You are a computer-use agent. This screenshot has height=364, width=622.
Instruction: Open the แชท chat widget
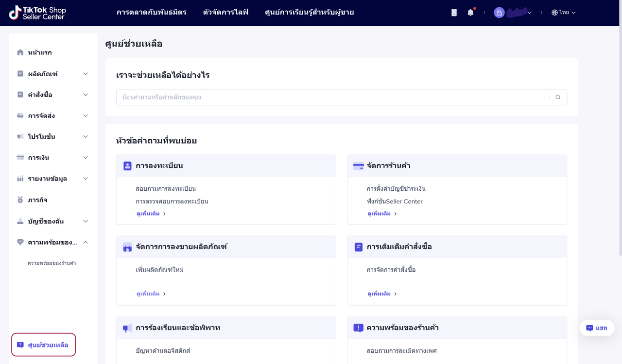pos(597,328)
